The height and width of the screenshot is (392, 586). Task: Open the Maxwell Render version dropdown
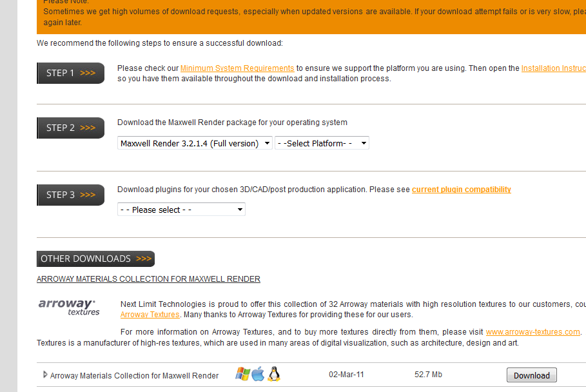click(194, 142)
